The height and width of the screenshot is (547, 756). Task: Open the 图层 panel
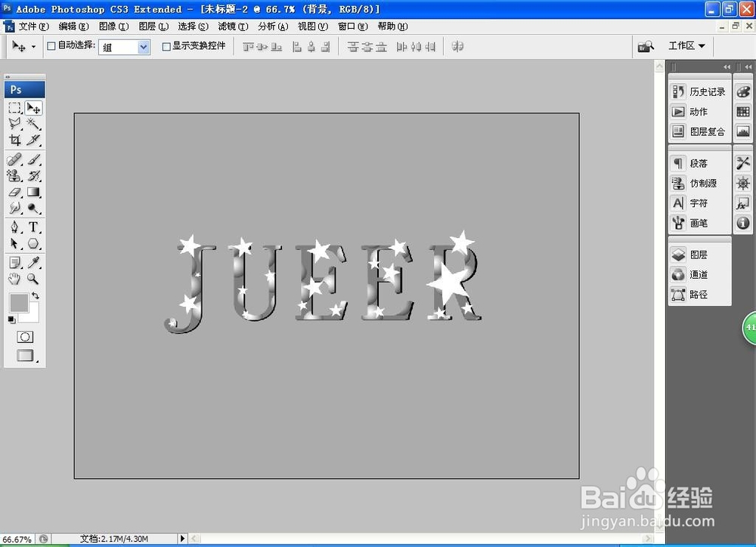[x=699, y=255]
